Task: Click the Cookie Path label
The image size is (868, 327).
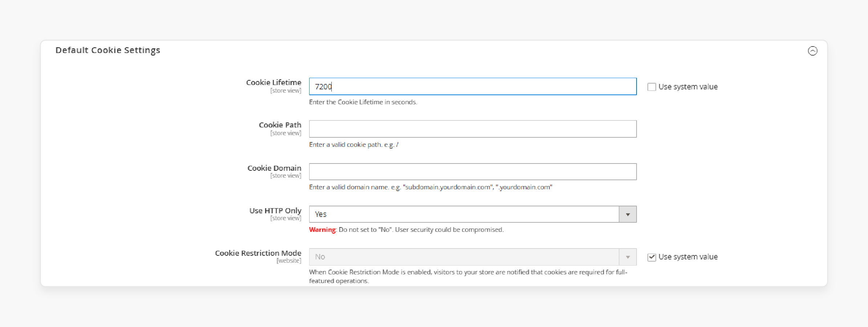Action: (280, 125)
